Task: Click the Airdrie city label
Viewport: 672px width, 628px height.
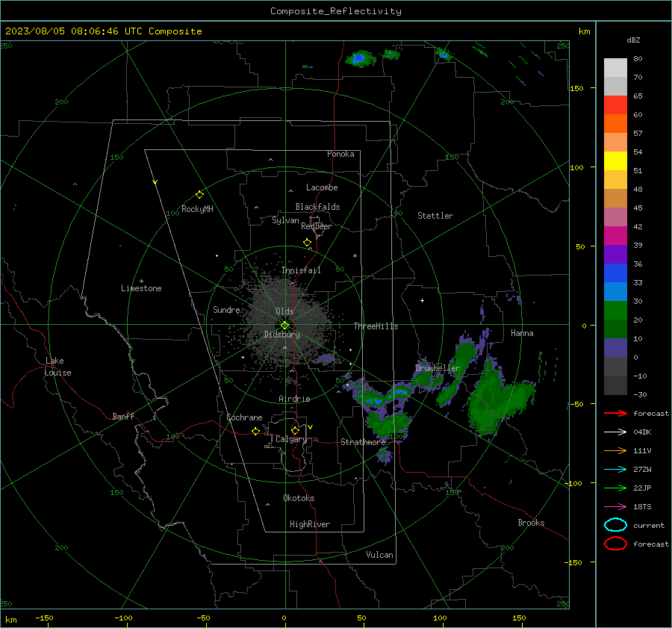Action: [294, 399]
